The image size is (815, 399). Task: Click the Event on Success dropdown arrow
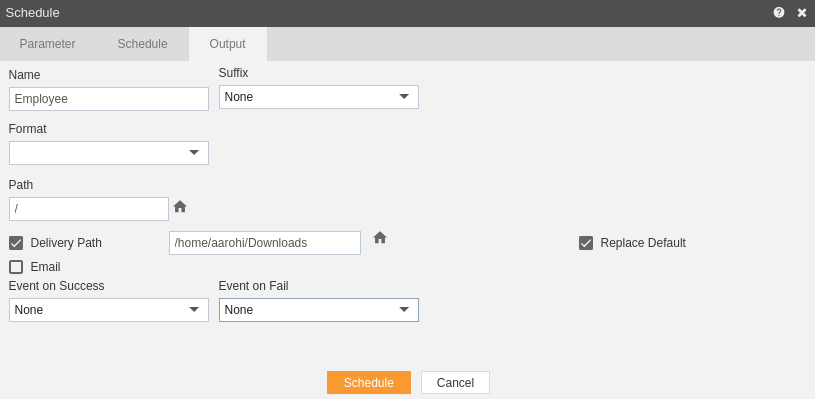coord(194,310)
